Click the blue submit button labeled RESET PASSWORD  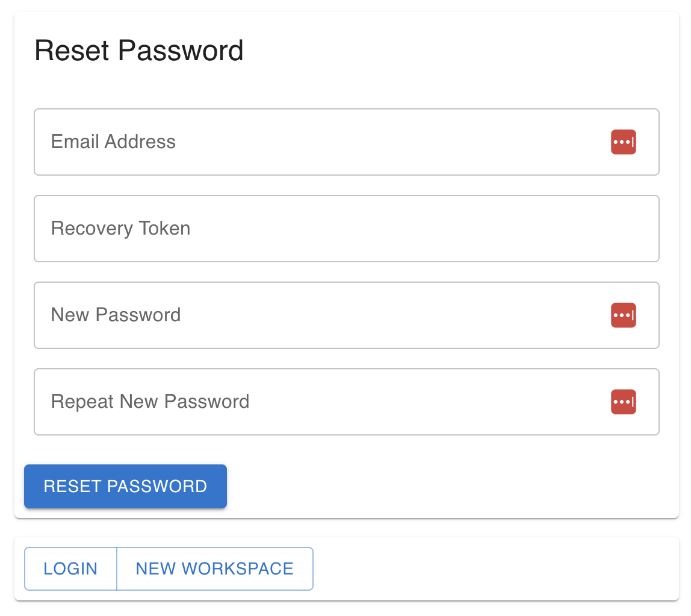(125, 486)
